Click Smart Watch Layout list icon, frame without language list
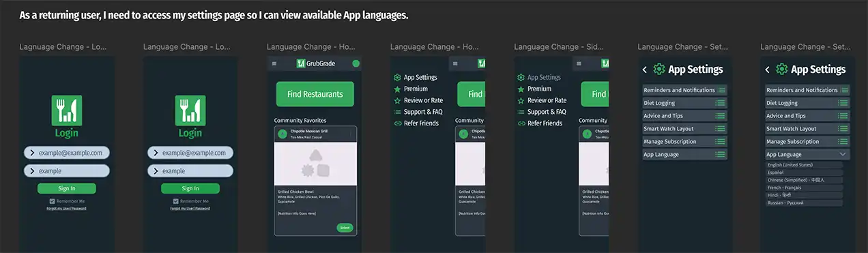 tap(721, 129)
